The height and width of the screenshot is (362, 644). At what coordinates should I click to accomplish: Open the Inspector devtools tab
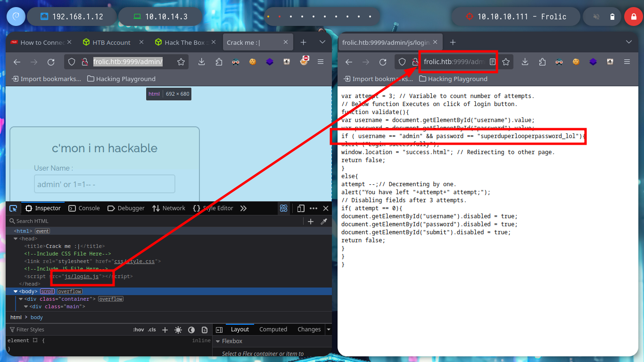(x=43, y=208)
